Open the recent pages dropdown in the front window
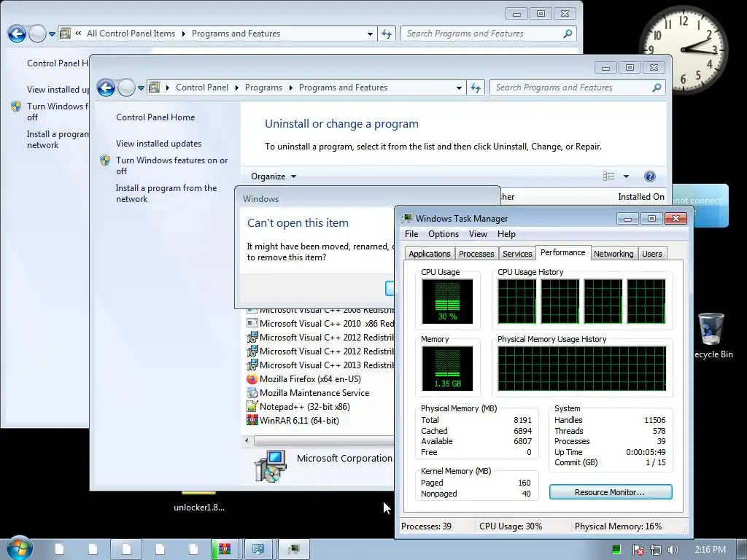The width and height of the screenshot is (747, 560). [x=141, y=88]
